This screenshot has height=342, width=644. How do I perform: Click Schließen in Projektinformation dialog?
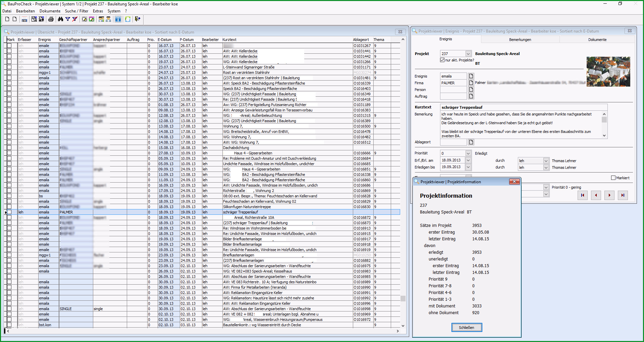tap(467, 328)
